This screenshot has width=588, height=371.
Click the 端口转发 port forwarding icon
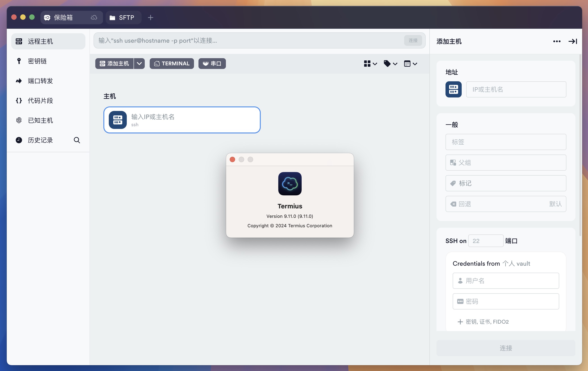click(x=19, y=81)
